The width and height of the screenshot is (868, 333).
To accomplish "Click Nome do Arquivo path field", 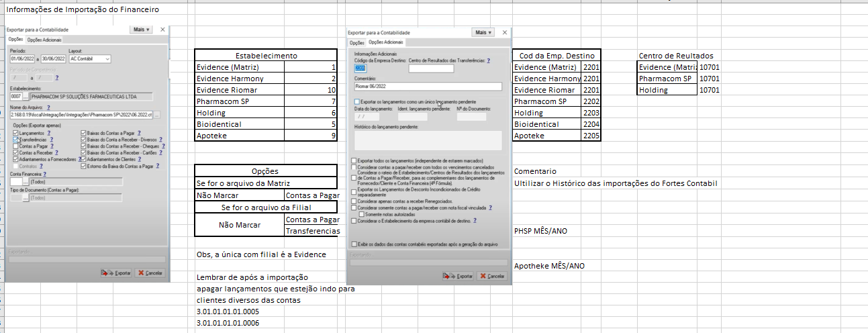I will [81, 115].
